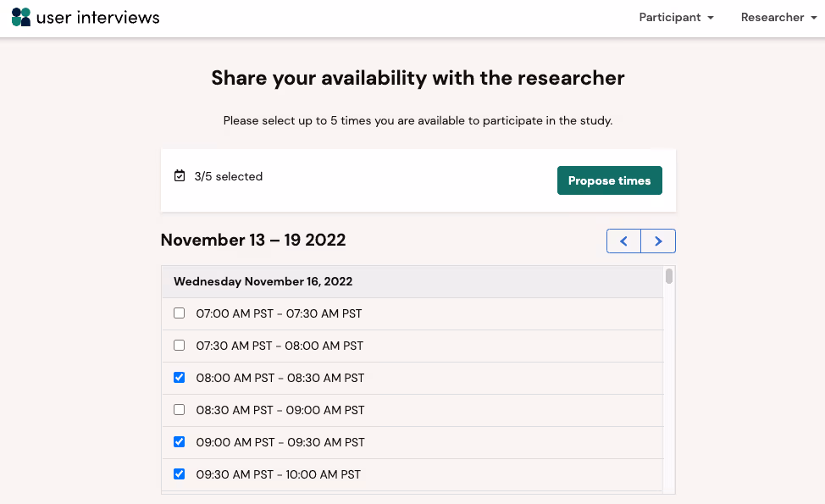
Task: Check the 08:30 AM PST time slot
Action: click(179, 410)
